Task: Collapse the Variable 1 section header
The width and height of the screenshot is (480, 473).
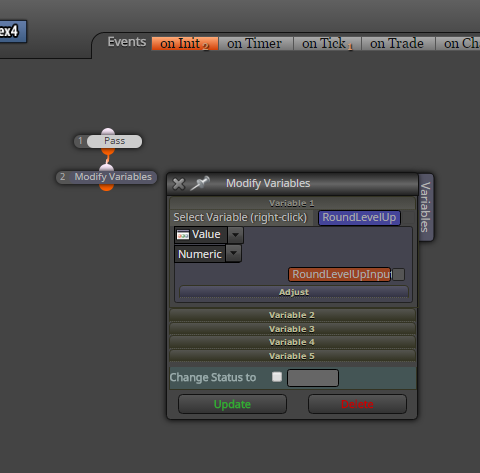Action: [x=292, y=203]
